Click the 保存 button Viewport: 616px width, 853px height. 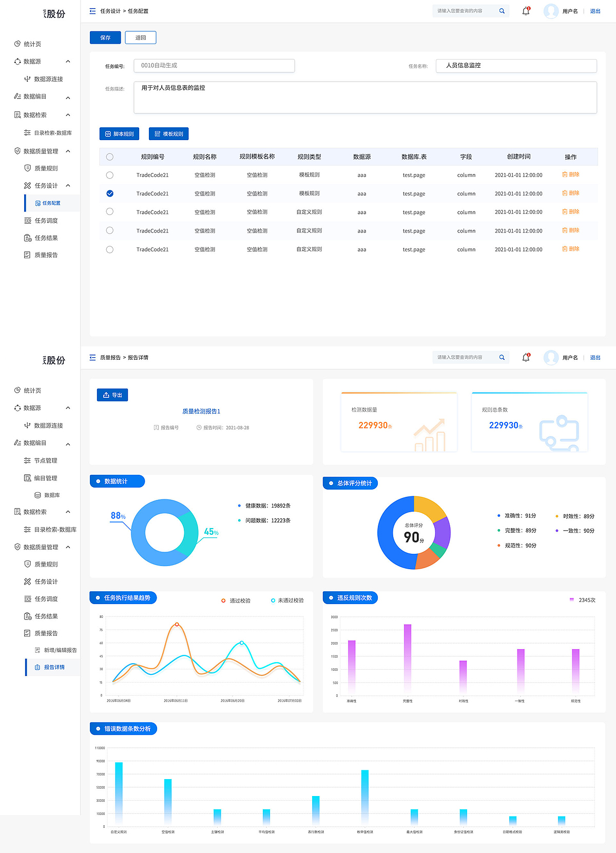tap(105, 37)
